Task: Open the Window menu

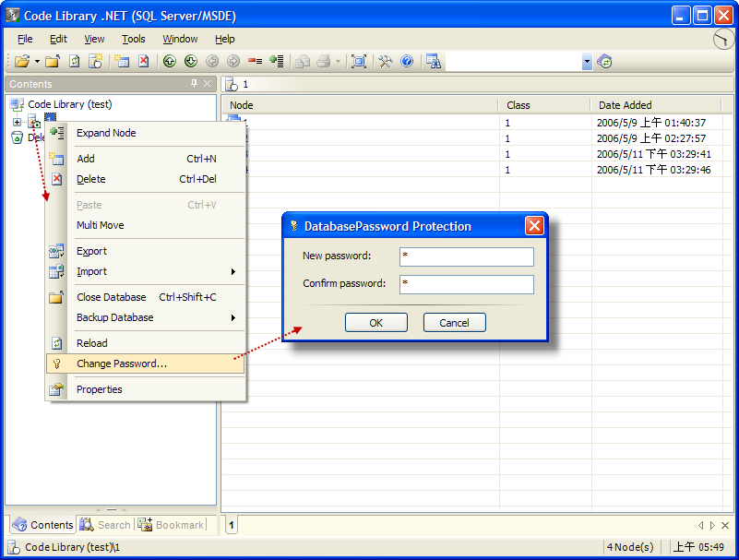Action: tap(180, 39)
